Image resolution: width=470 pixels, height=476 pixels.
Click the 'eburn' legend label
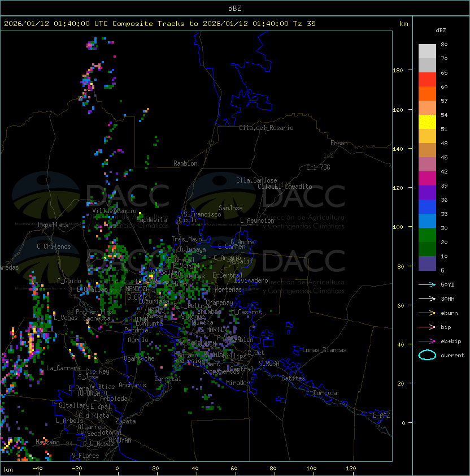coord(449,313)
